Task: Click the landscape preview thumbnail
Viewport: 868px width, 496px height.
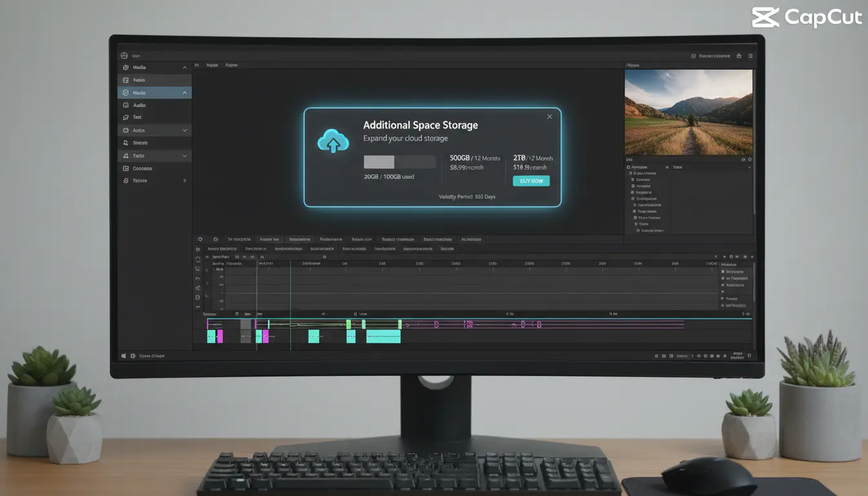Action: [x=688, y=113]
